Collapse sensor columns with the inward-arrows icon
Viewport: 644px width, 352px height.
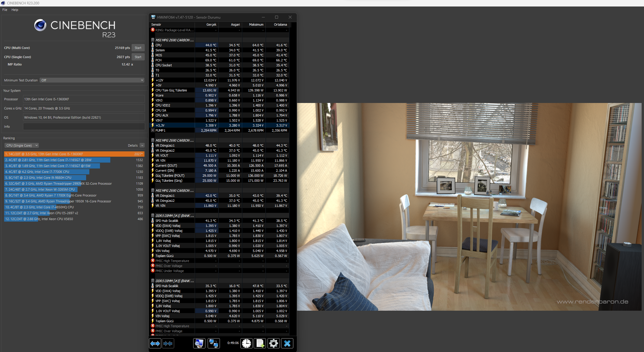tap(168, 343)
